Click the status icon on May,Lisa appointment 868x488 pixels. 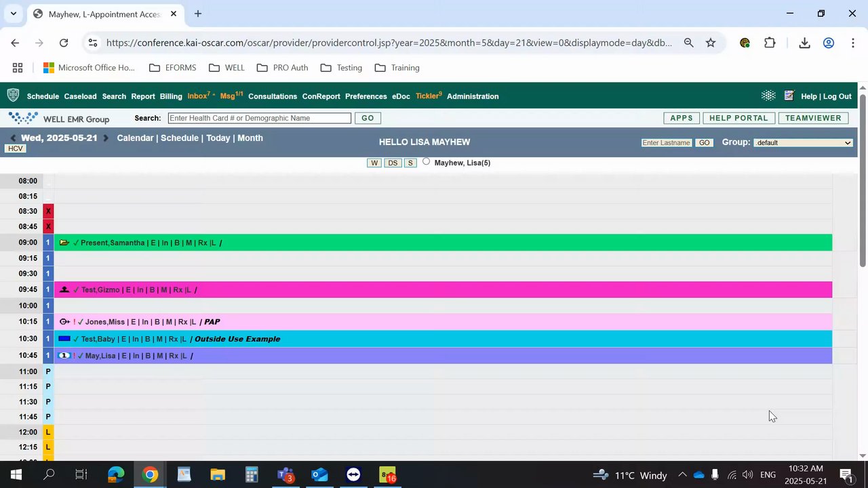pos(64,356)
